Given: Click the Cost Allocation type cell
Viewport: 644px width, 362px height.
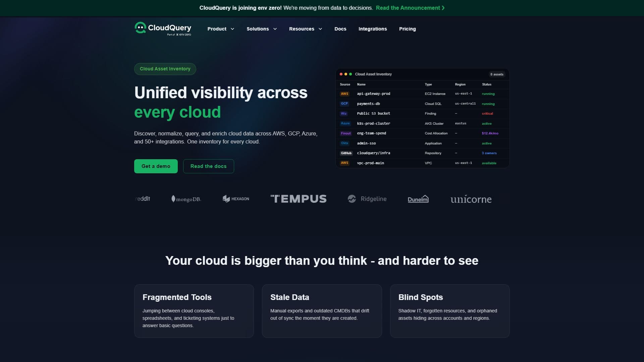Looking at the screenshot, I should [x=436, y=133].
